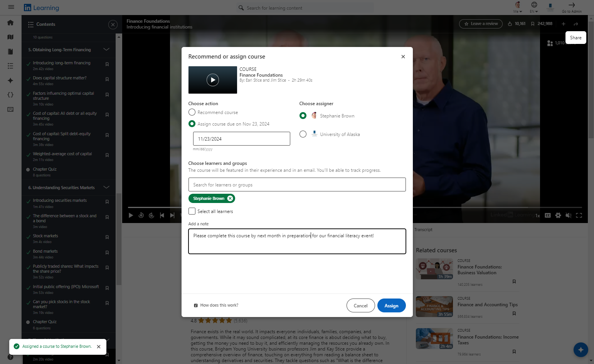This screenshot has width=594, height=364.
Task: Close the Recommend or assign course dialog
Action: tap(403, 57)
